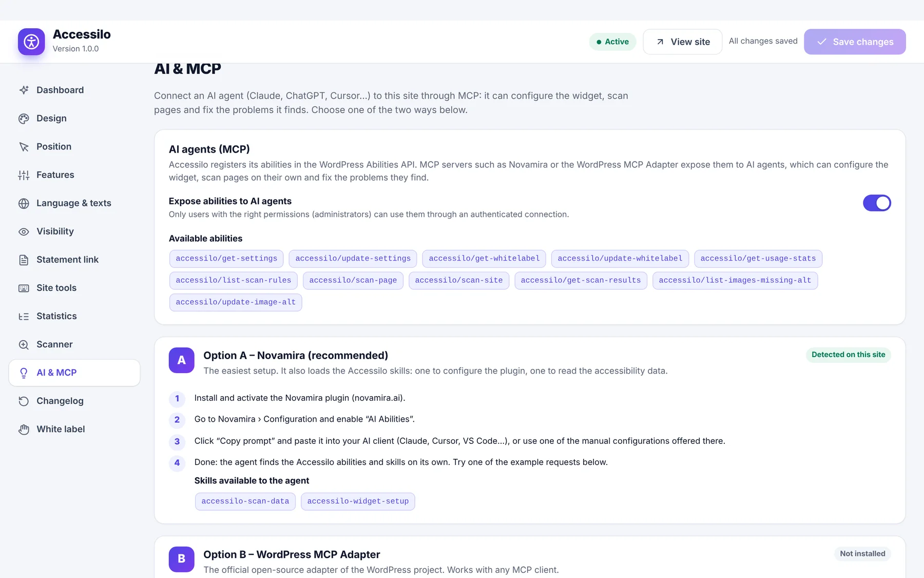
Task: Click the Changelog history icon
Action: pos(24,401)
